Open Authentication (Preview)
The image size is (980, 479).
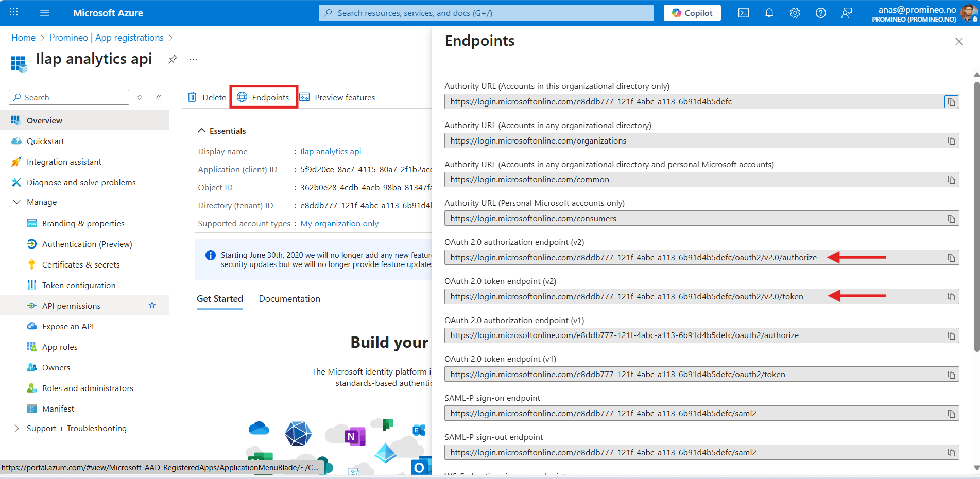(84, 244)
